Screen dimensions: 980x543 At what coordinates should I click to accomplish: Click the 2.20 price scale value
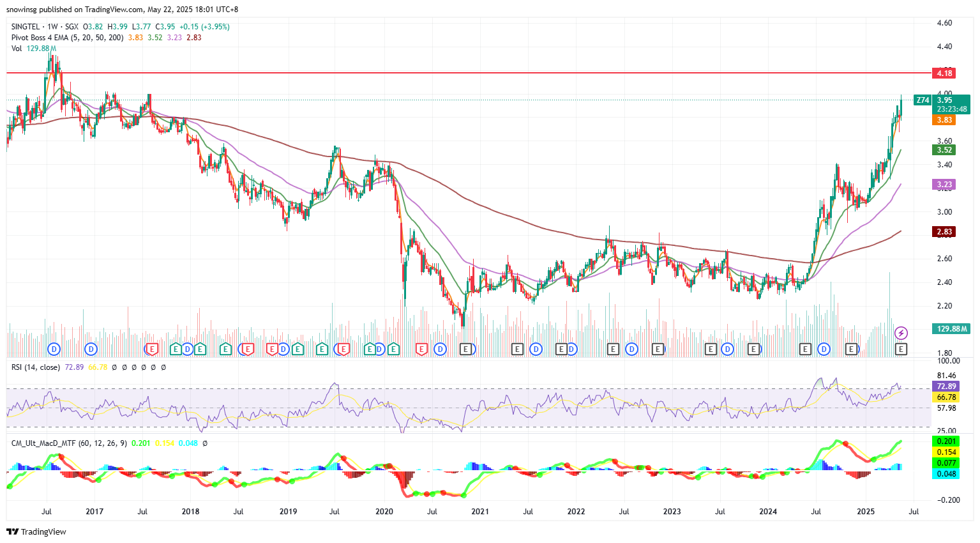(944, 306)
